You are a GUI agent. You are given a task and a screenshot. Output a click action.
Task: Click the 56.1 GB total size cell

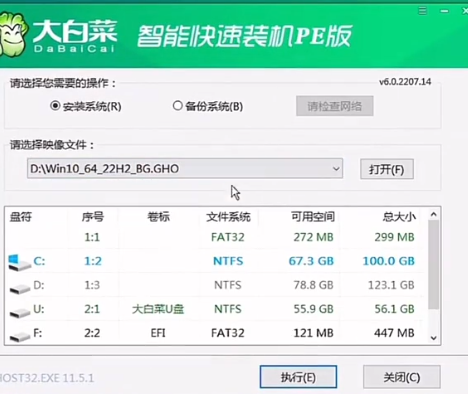tap(394, 309)
